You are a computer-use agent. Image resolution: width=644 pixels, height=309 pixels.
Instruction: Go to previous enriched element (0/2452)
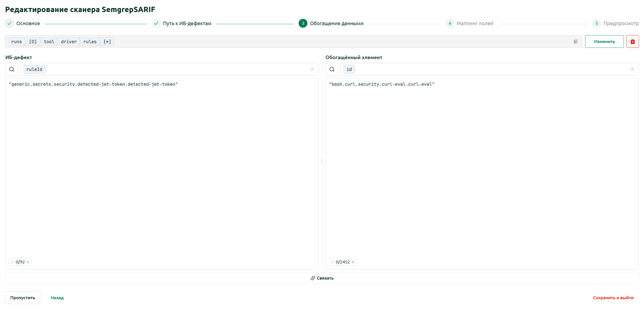click(333, 262)
